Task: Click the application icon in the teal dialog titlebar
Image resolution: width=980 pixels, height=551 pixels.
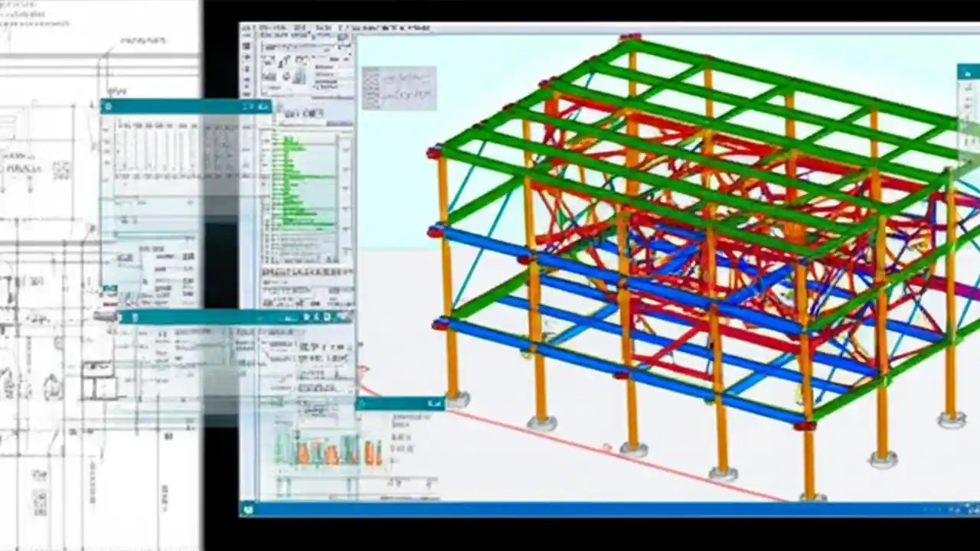Action: coord(108,106)
